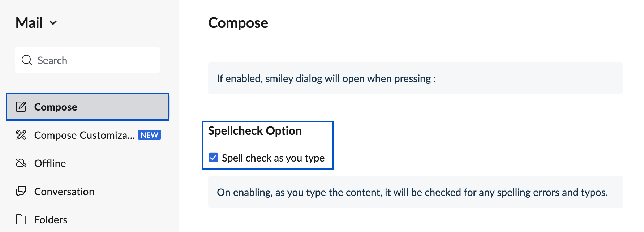644x232 pixels.
Task: Click the Spellcheck Option heading
Action: tap(255, 131)
